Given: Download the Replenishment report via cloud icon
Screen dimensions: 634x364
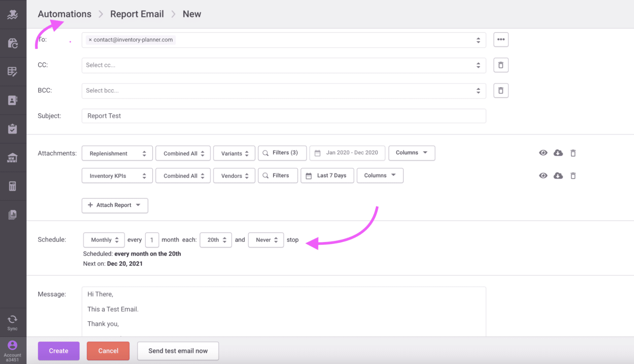Looking at the screenshot, I should pyautogui.click(x=558, y=153).
